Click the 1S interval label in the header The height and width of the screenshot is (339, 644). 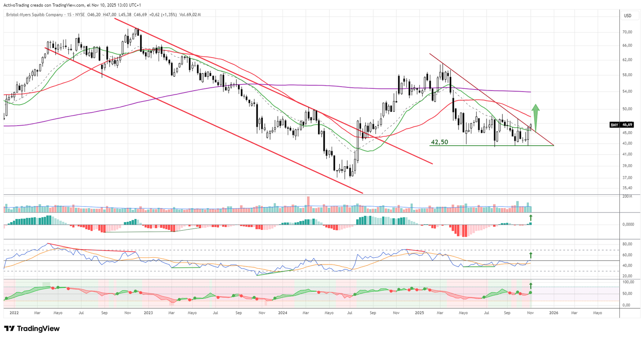pos(69,15)
